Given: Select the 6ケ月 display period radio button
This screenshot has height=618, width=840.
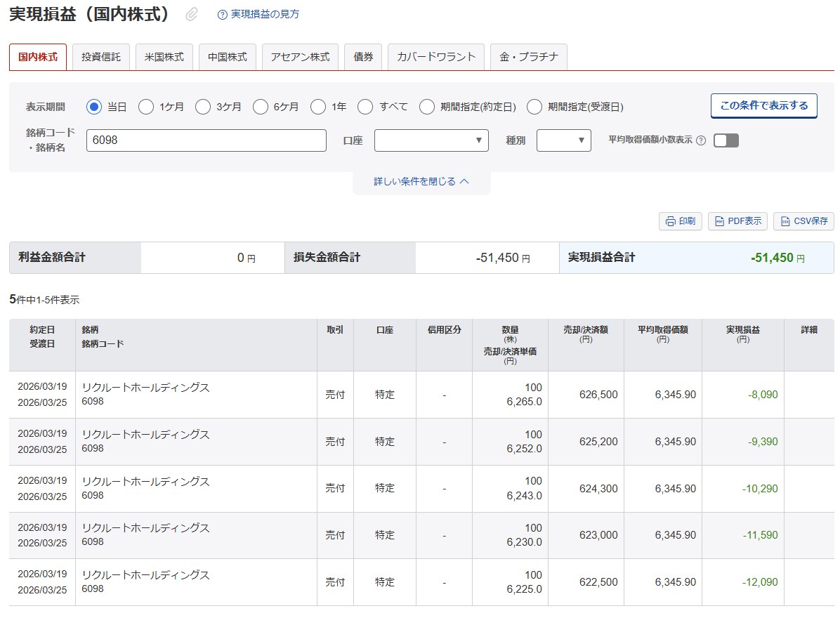Looking at the screenshot, I should (x=261, y=107).
